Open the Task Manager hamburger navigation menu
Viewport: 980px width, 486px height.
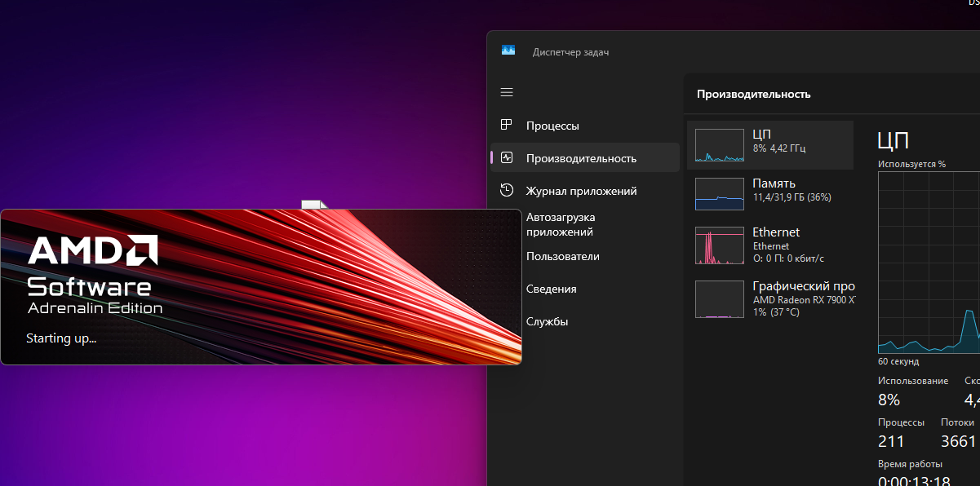pos(507,92)
